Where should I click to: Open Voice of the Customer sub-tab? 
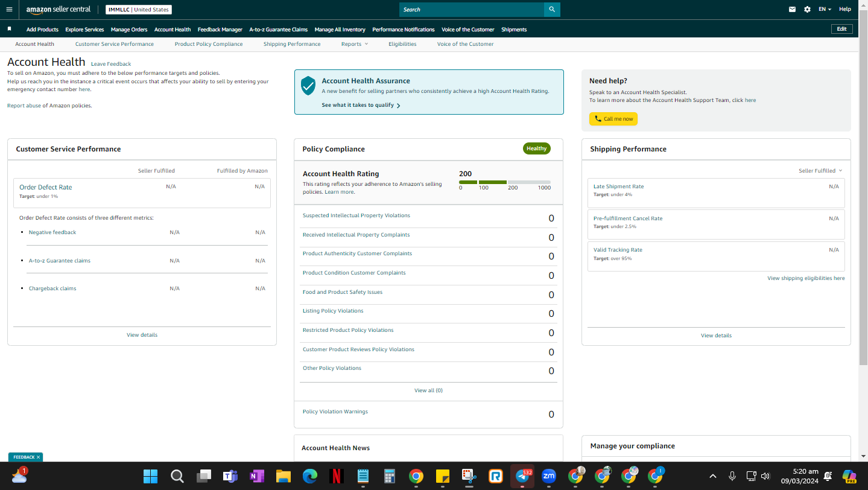(x=465, y=44)
